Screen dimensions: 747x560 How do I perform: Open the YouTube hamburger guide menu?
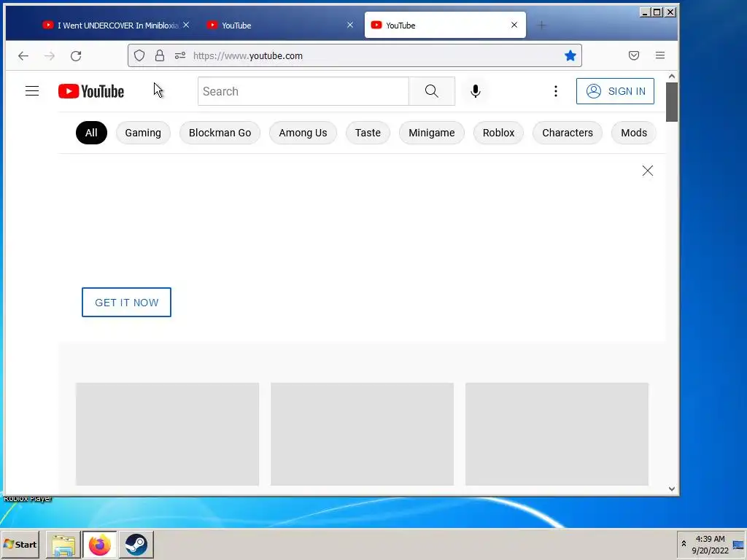[x=32, y=91]
